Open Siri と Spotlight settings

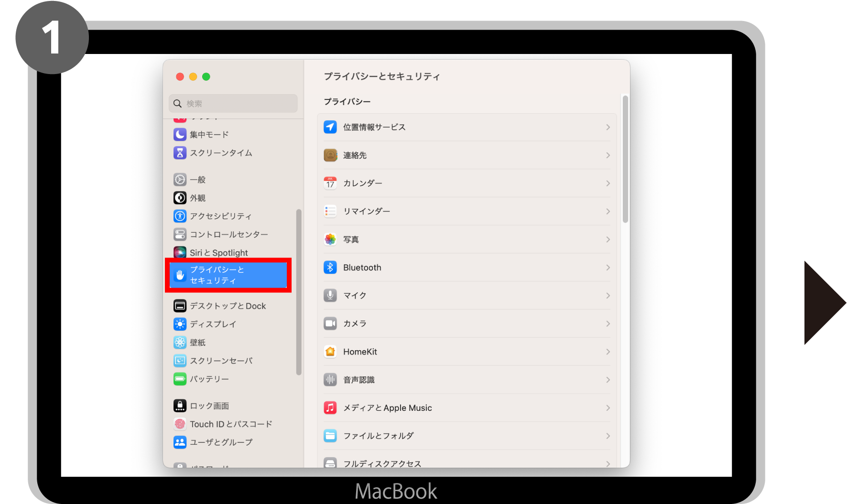218,253
